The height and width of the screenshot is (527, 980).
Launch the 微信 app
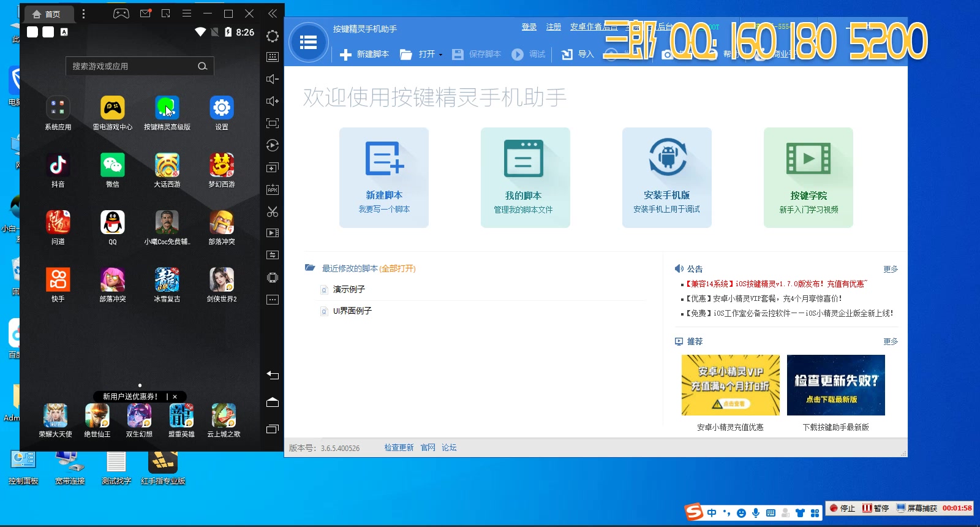point(113,170)
